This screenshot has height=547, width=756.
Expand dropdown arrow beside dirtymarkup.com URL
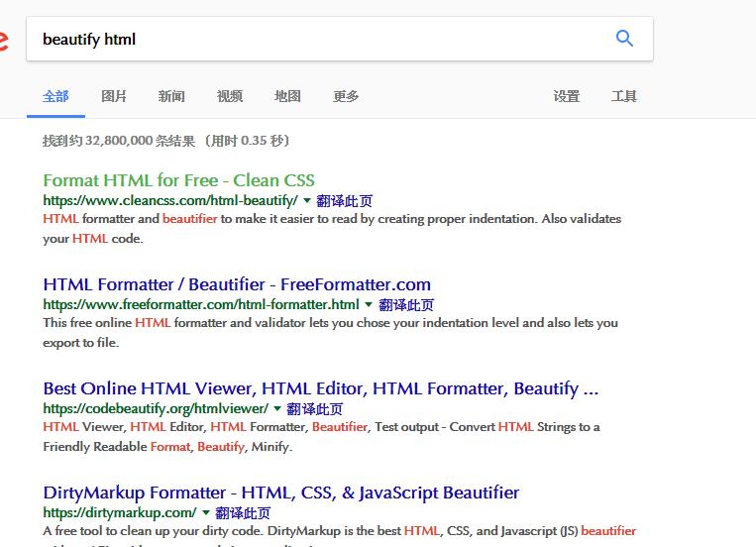coord(206,512)
